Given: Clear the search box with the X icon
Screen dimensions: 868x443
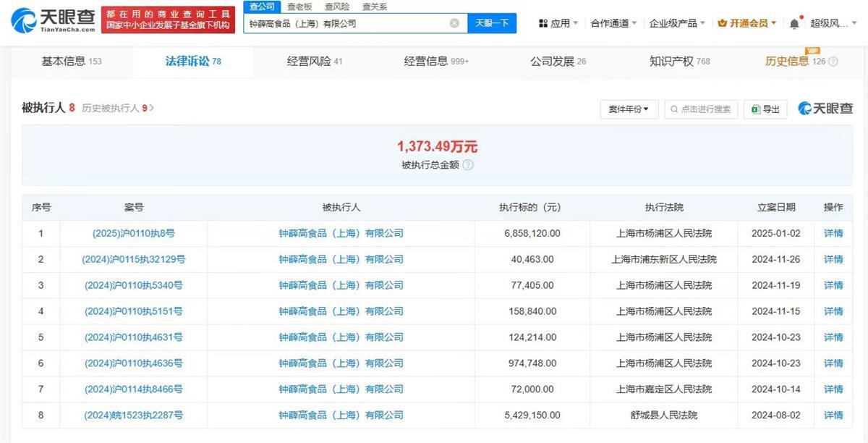Looking at the screenshot, I should coord(454,23).
